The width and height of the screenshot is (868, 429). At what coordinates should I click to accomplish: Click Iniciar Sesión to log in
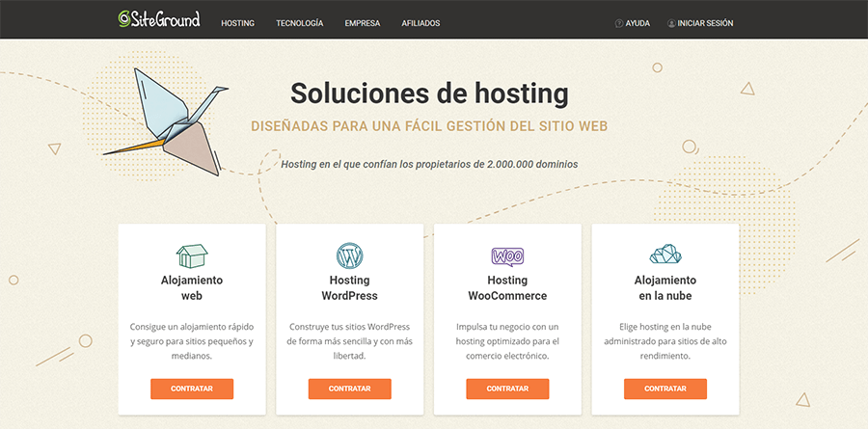pos(701,23)
